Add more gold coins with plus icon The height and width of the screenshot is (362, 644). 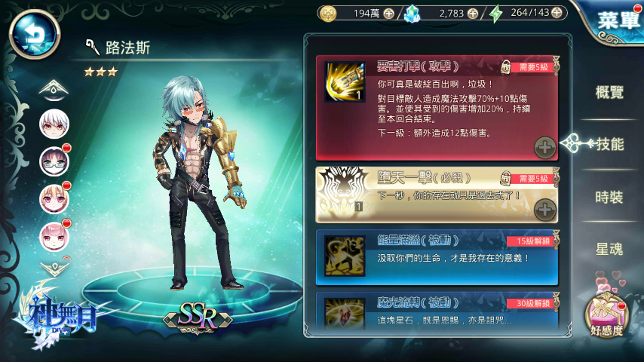click(x=388, y=14)
